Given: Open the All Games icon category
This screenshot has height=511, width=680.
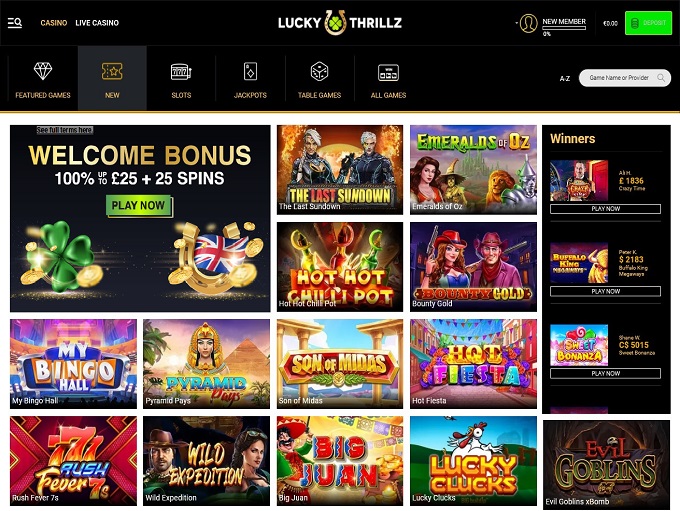Looking at the screenshot, I should pos(388,72).
